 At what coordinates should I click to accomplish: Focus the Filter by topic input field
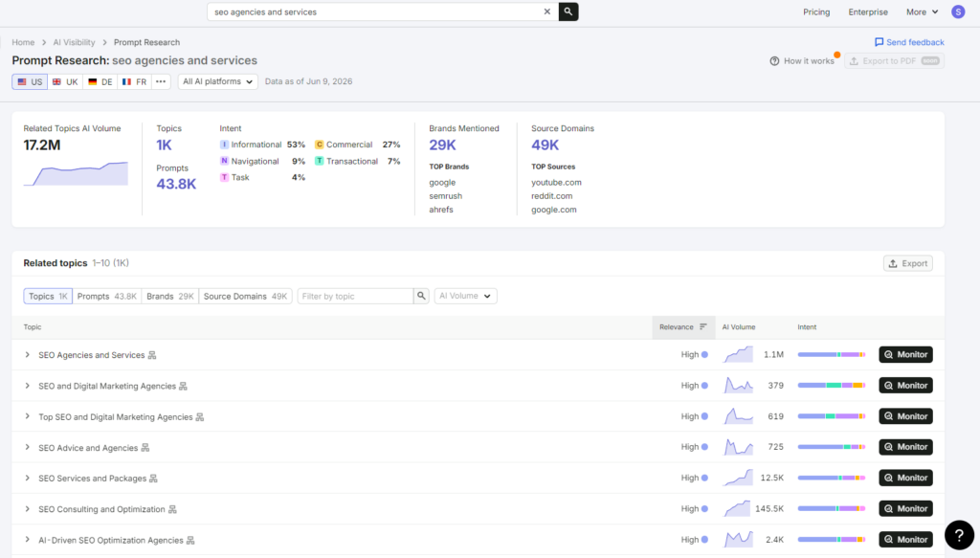pos(355,296)
